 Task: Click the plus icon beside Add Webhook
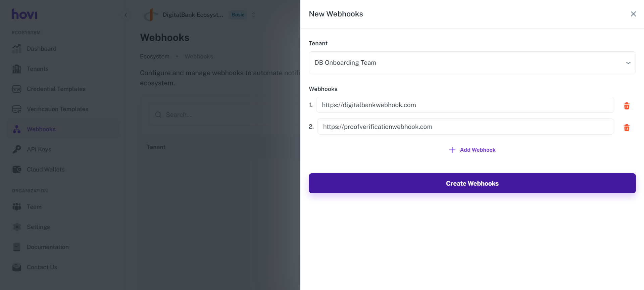pos(452,150)
